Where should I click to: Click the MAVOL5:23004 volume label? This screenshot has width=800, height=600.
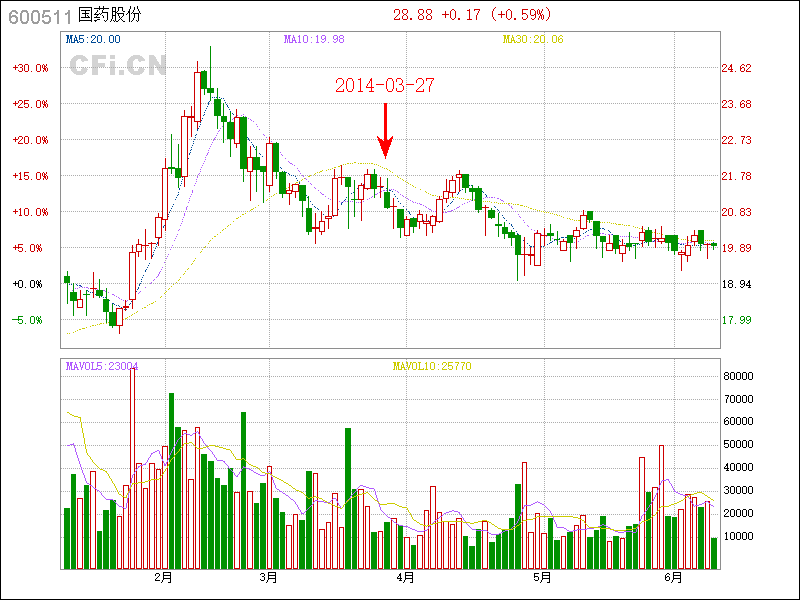(102, 366)
